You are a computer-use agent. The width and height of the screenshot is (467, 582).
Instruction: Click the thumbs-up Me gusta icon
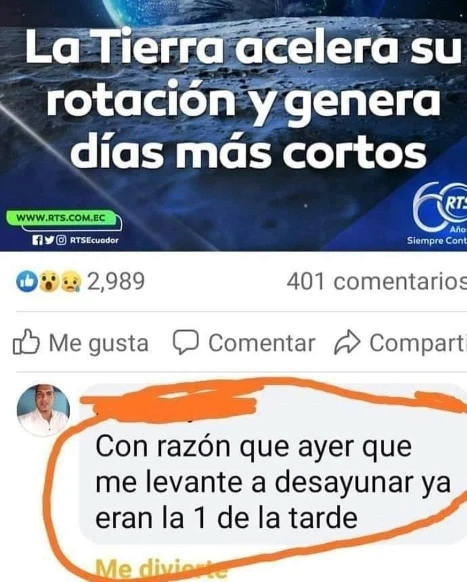tap(26, 341)
